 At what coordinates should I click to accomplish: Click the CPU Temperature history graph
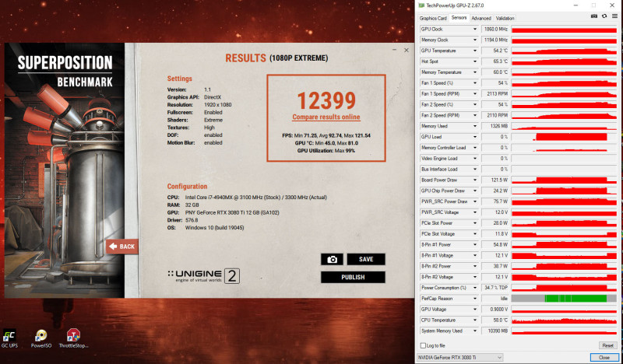(564, 320)
